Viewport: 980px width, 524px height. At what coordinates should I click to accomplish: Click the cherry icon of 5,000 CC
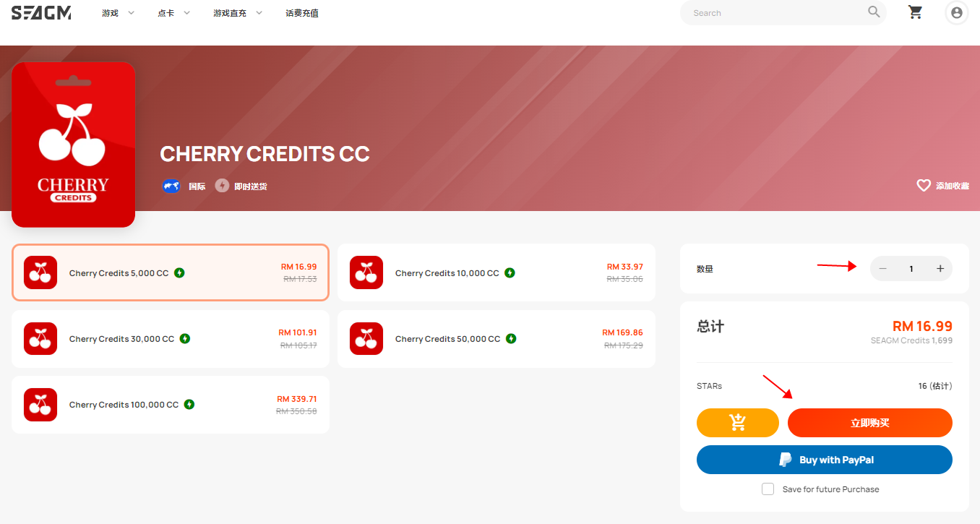tap(40, 272)
